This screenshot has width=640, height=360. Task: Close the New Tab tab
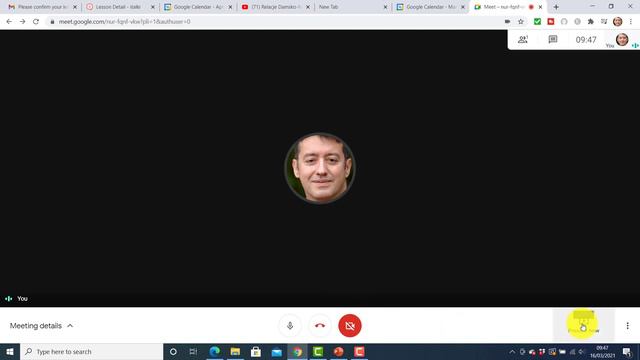(385, 7)
